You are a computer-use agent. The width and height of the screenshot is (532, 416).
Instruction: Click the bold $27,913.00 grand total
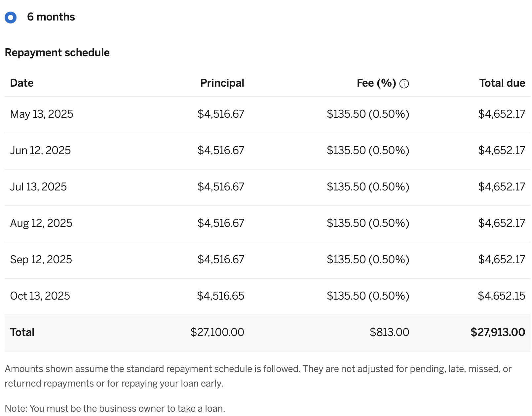coord(498,332)
